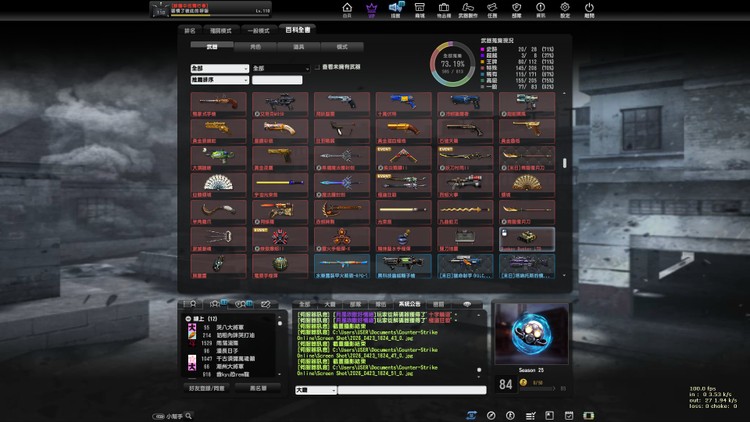Open the inventory briefcase icon

coord(444,12)
